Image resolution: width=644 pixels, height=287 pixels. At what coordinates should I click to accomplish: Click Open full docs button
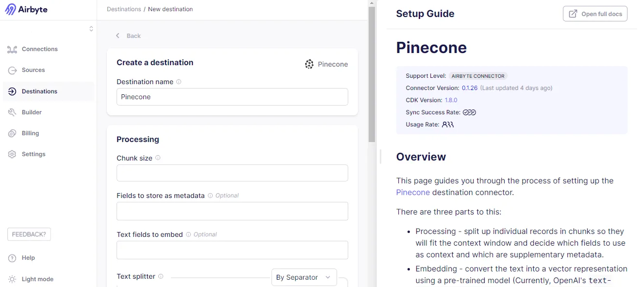point(595,14)
